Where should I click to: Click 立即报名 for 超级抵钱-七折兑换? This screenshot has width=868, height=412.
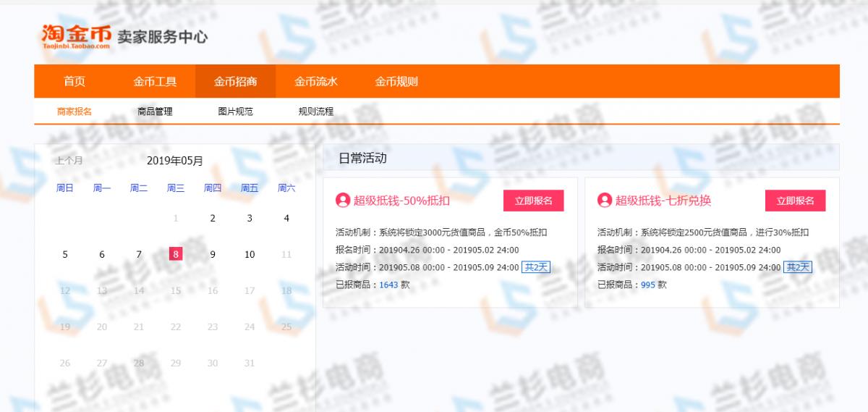point(796,201)
